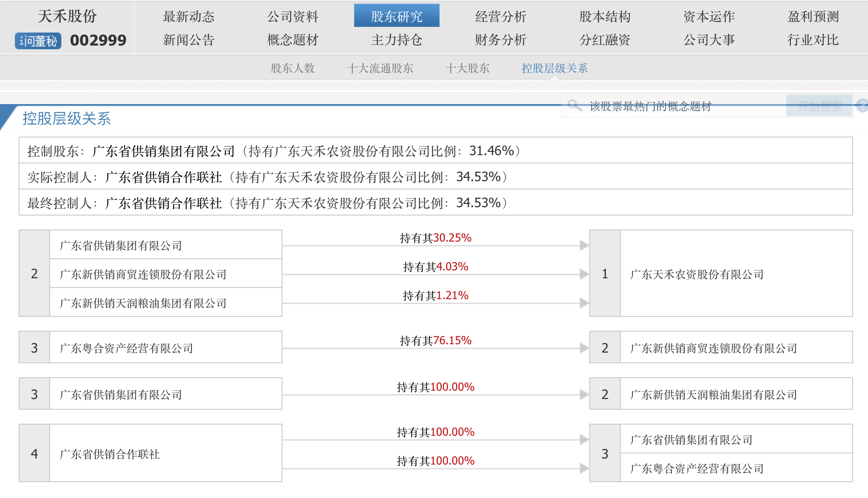Open the 公司大事 navigation item
Viewport: 868px width, 498px height.
[x=709, y=40]
